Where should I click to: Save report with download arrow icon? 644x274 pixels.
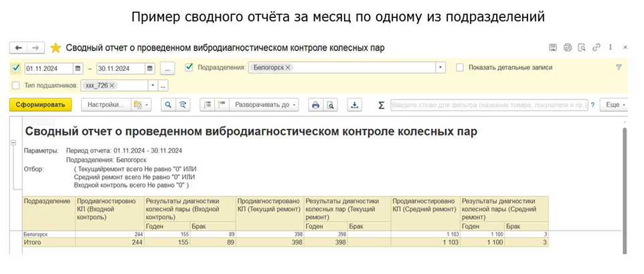coord(354,105)
